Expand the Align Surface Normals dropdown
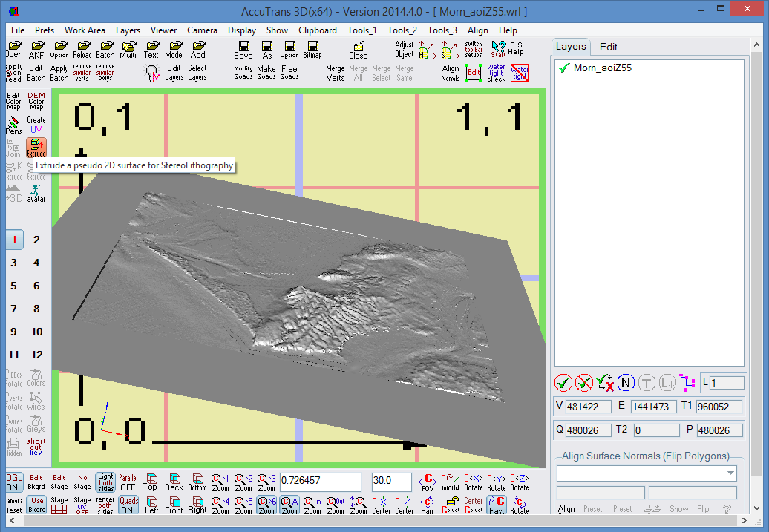The height and width of the screenshot is (532, 769). [x=731, y=473]
